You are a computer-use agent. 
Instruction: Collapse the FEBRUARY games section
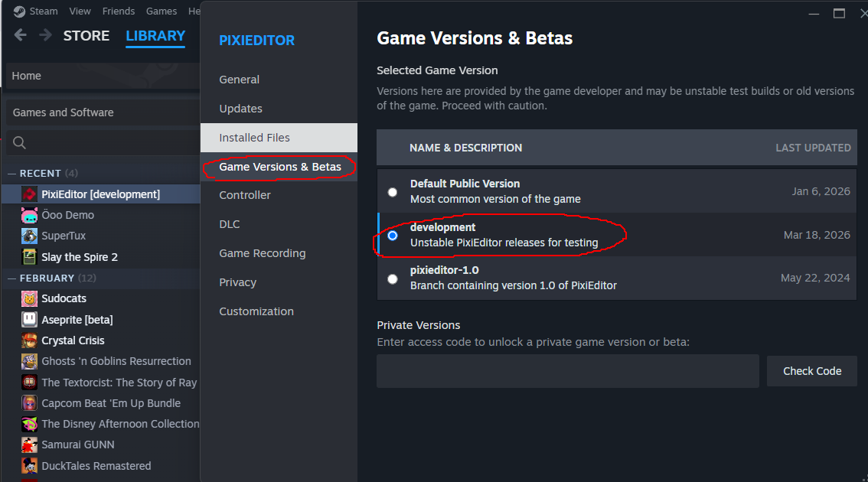click(12, 278)
